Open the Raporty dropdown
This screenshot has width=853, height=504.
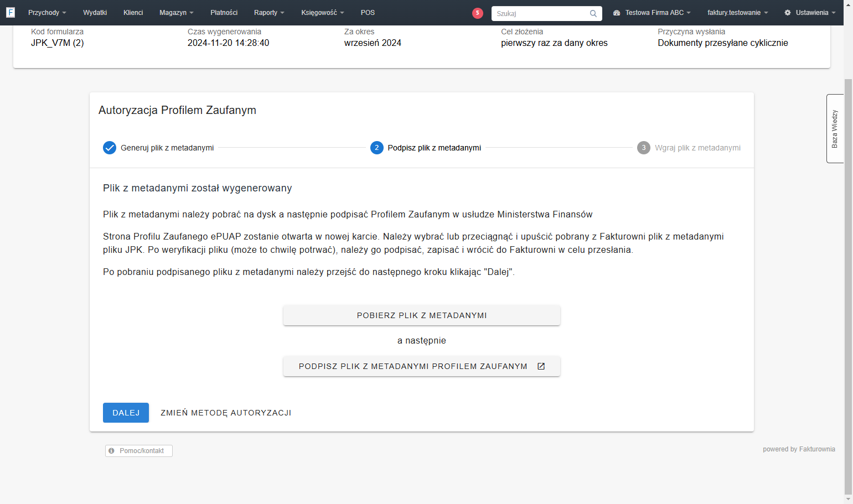(x=269, y=13)
